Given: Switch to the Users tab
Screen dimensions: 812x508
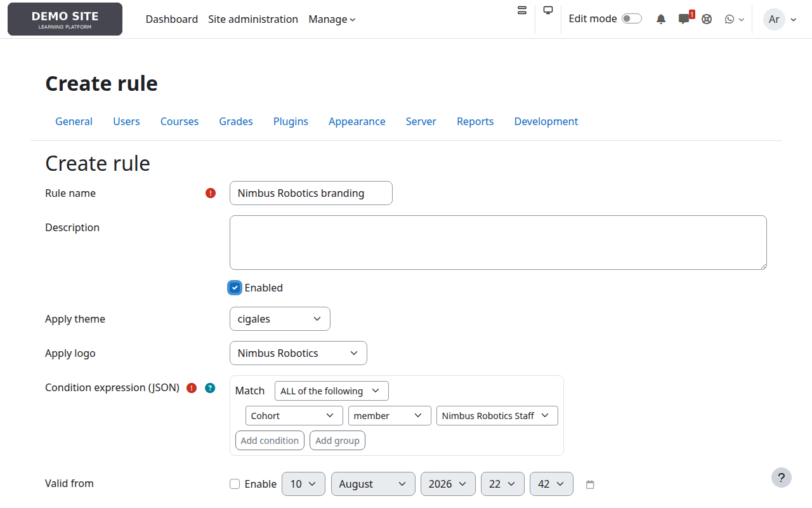Looking at the screenshot, I should point(126,121).
